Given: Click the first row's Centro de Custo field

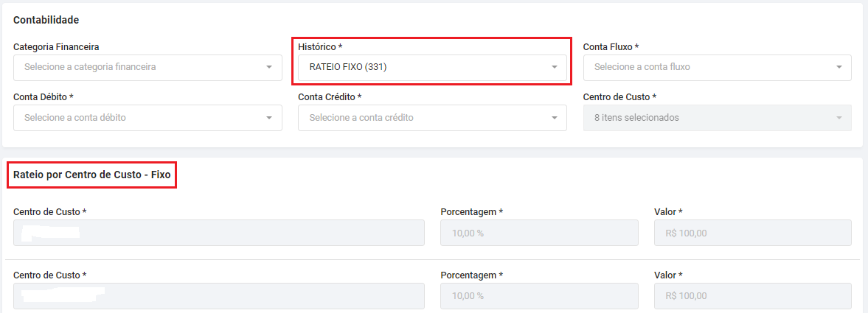Looking at the screenshot, I should pyautogui.click(x=218, y=233).
